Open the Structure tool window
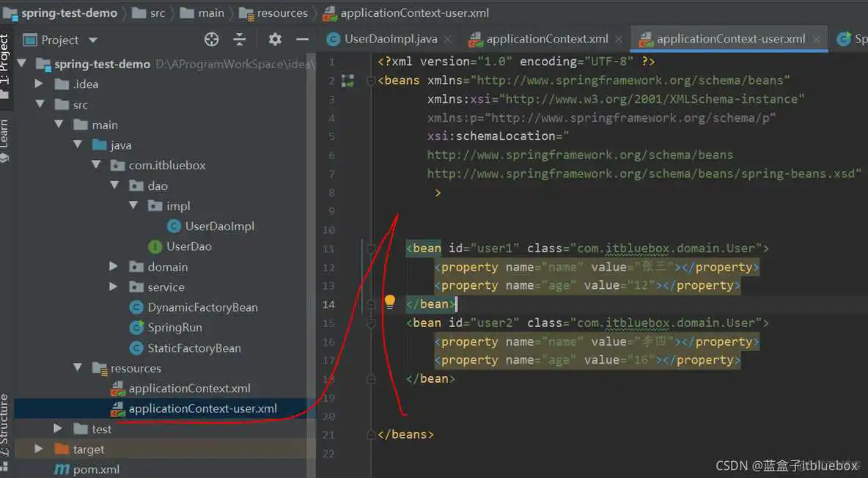The width and height of the screenshot is (868, 478). (x=5, y=425)
